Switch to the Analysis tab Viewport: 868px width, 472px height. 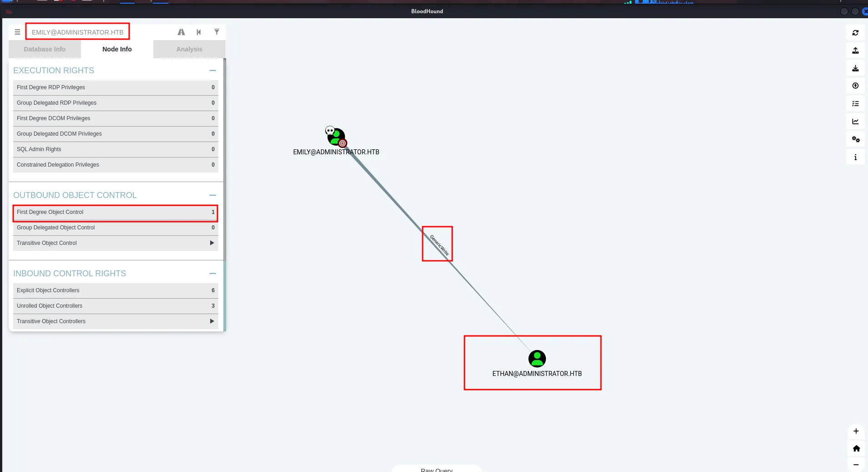click(x=189, y=49)
